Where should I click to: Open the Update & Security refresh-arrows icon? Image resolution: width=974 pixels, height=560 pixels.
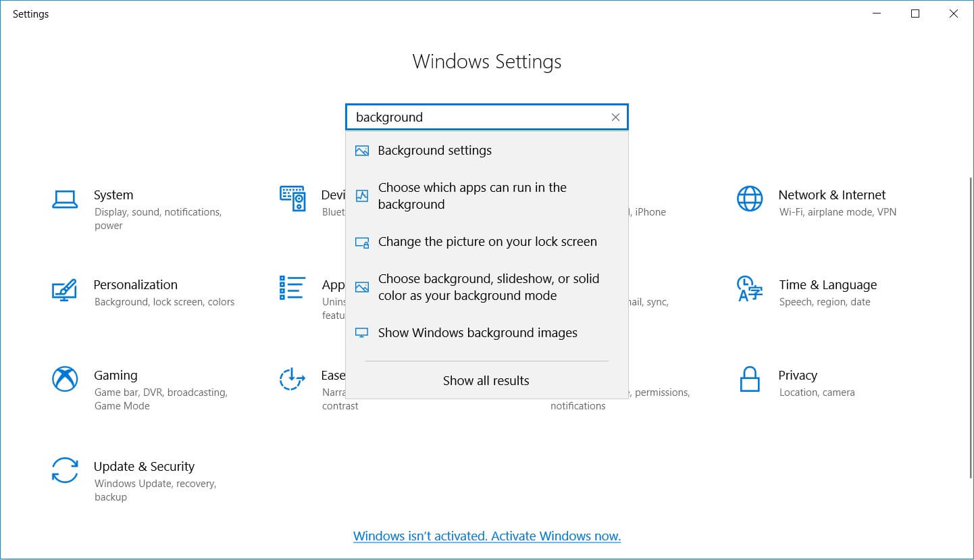[x=65, y=470]
